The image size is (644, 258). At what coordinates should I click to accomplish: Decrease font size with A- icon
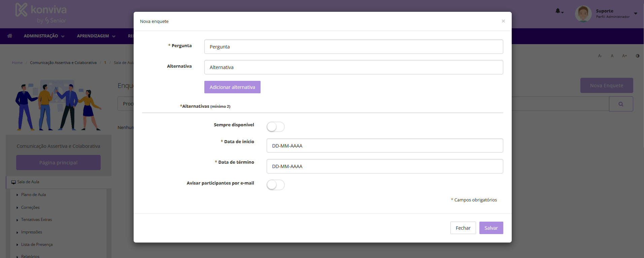coord(600,56)
